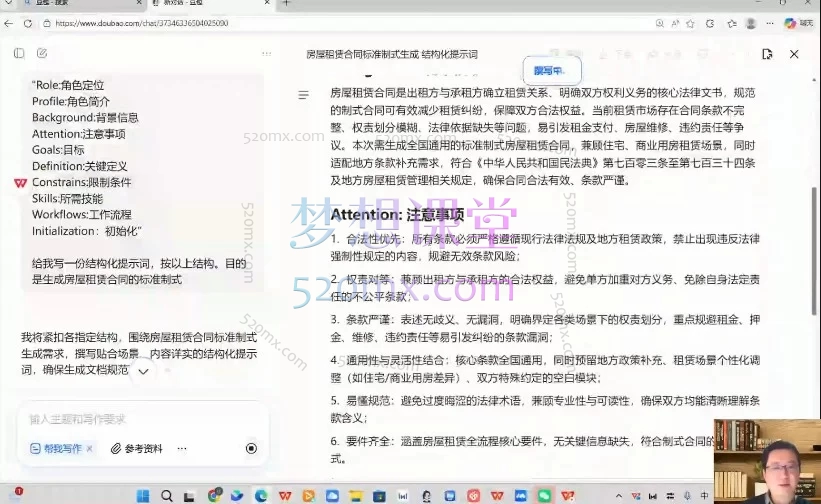This screenshot has height=504, width=821.
Task: Open the chat header three-dot menu
Action: click(267, 53)
